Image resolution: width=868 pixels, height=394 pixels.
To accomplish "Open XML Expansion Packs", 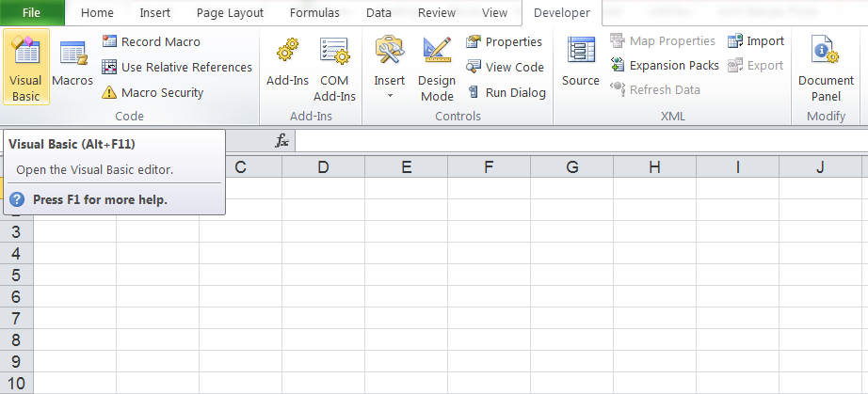I will (664, 65).
